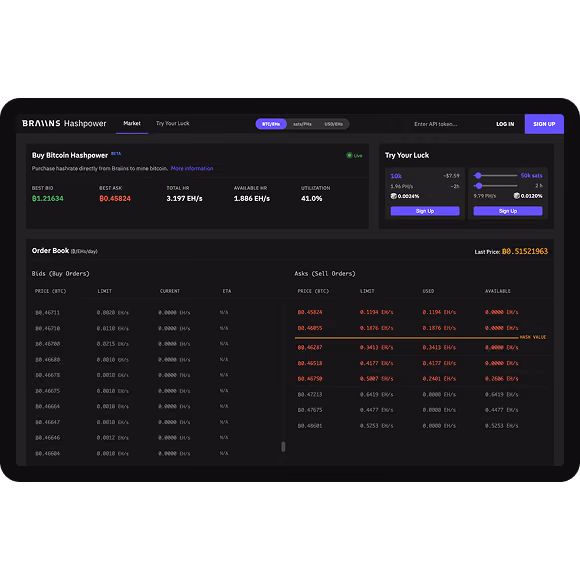
Task: Click the Order Book heading
Action: coord(50,251)
